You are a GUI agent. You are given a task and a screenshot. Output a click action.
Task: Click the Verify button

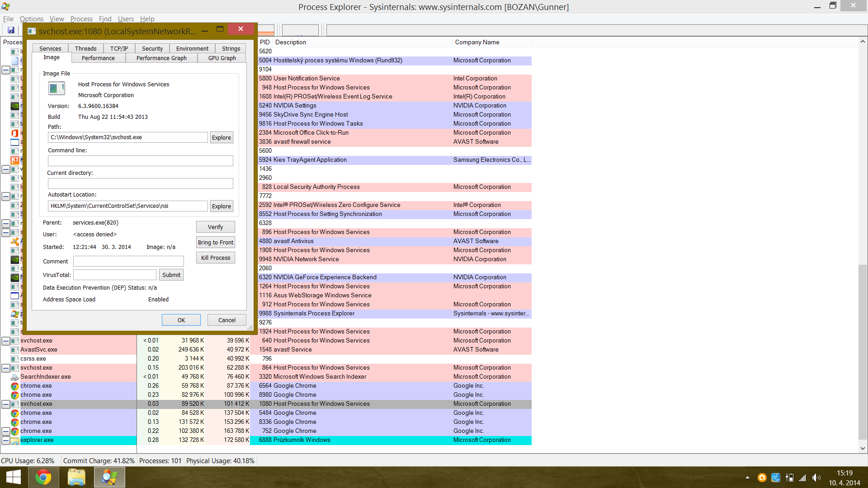click(216, 227)
